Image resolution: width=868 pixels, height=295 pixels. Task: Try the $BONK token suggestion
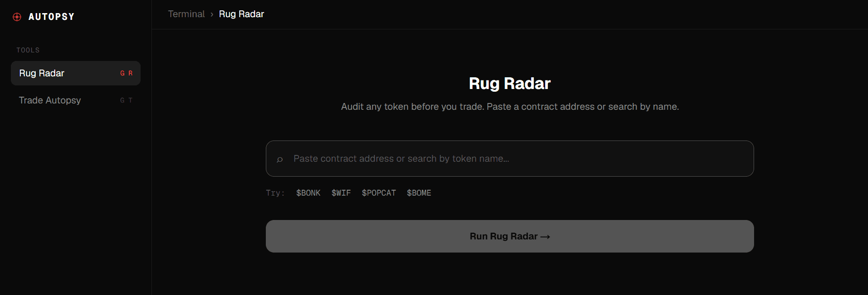(x=308, y=193)
